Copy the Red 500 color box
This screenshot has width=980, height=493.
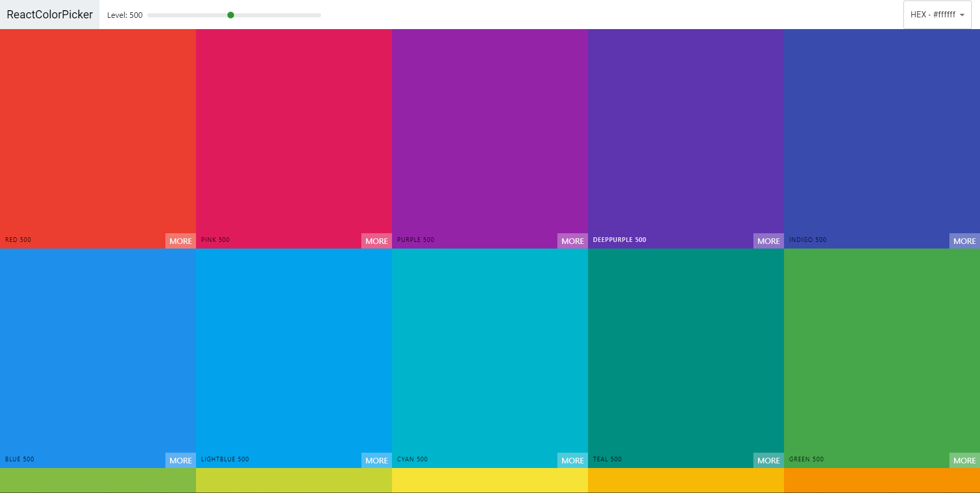click(98, 133)
